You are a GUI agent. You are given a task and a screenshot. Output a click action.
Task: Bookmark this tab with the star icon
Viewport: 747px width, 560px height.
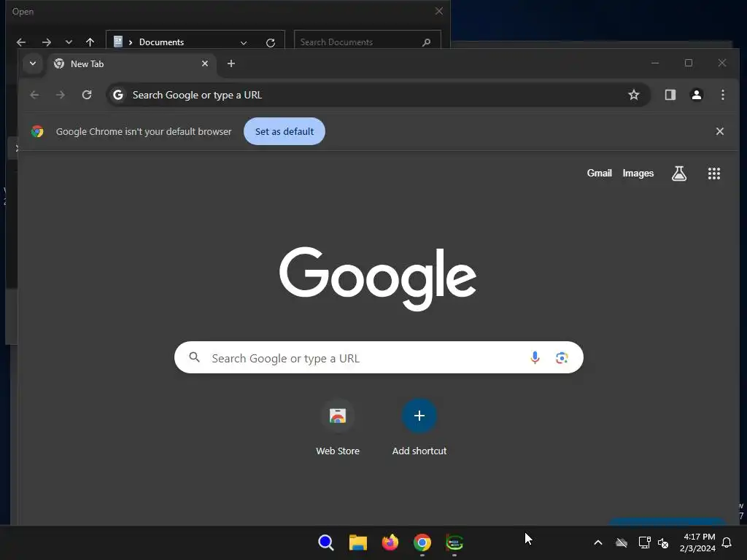tap(634, 95)
